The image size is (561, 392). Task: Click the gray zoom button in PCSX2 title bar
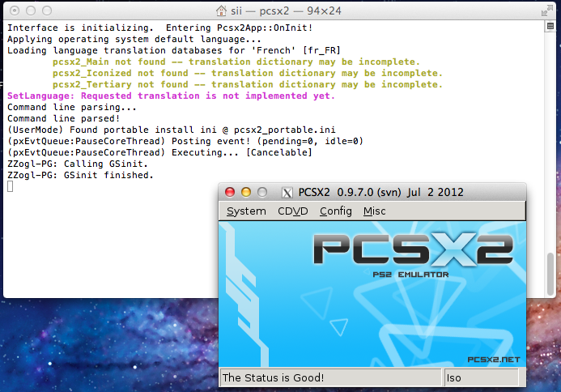click(x=262, y=192)
